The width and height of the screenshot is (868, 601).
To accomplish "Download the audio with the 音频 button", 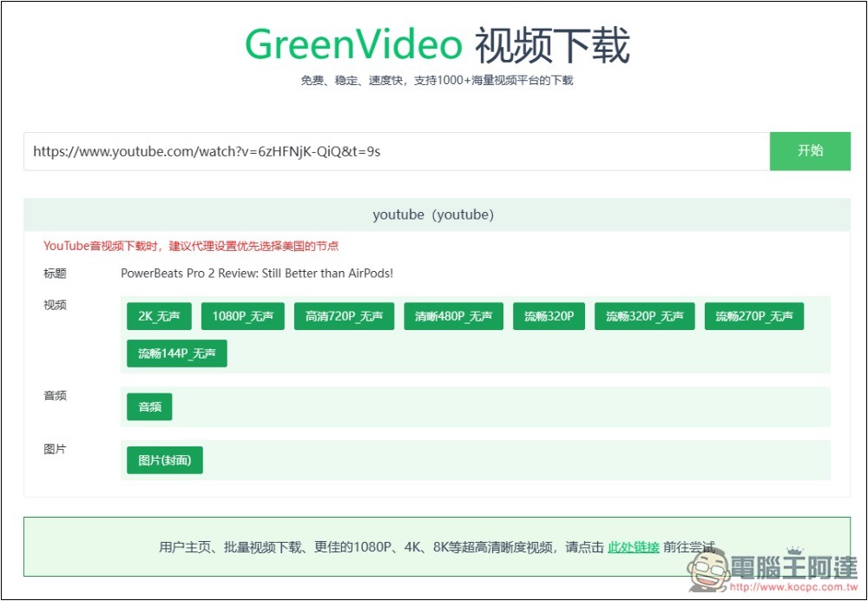I will [x=149, y=407].
